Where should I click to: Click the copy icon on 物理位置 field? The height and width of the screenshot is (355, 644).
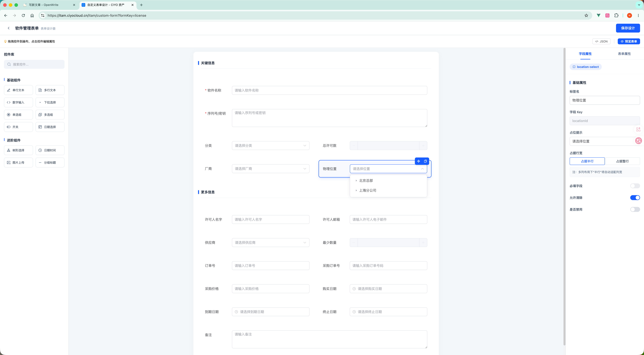click(x=425, y=161)
